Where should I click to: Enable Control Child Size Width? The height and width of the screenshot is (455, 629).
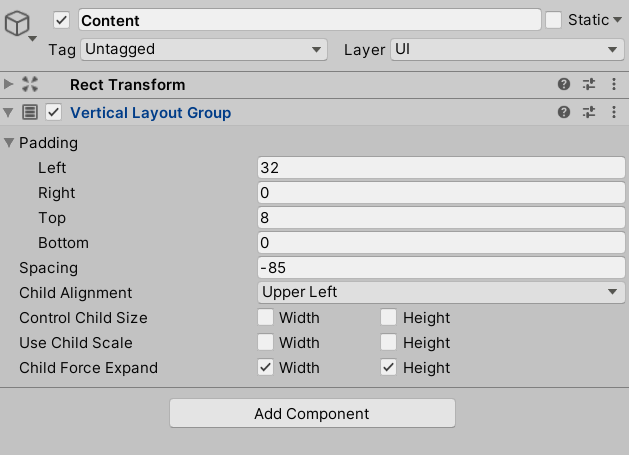pos(265,318)
